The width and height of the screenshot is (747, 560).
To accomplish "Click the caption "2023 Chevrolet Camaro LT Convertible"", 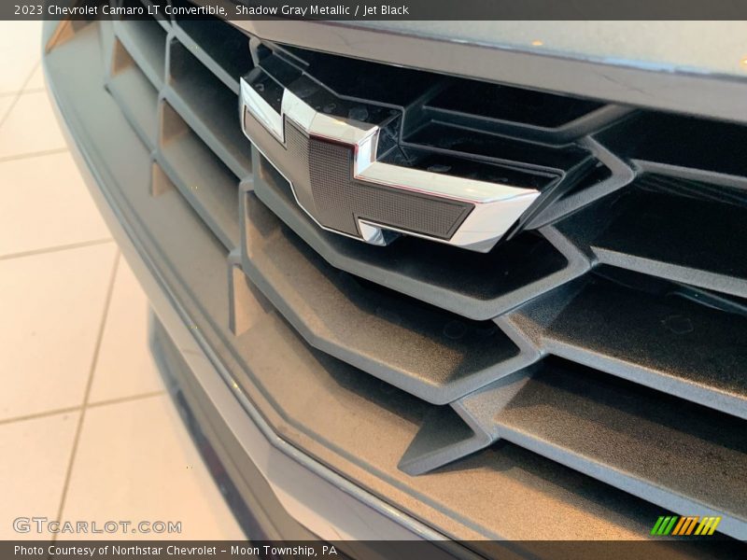I will point(120,10).
